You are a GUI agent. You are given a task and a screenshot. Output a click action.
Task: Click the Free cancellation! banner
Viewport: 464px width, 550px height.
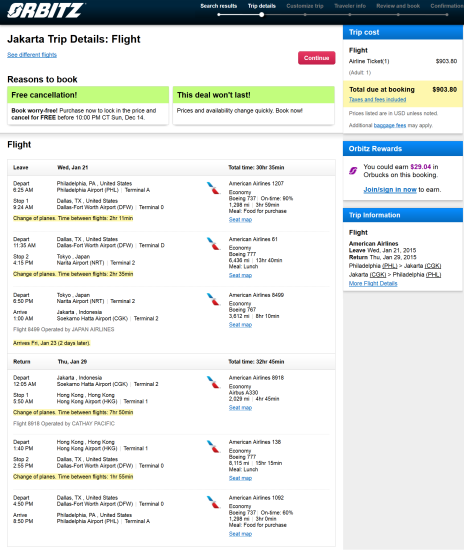point(88,95)
